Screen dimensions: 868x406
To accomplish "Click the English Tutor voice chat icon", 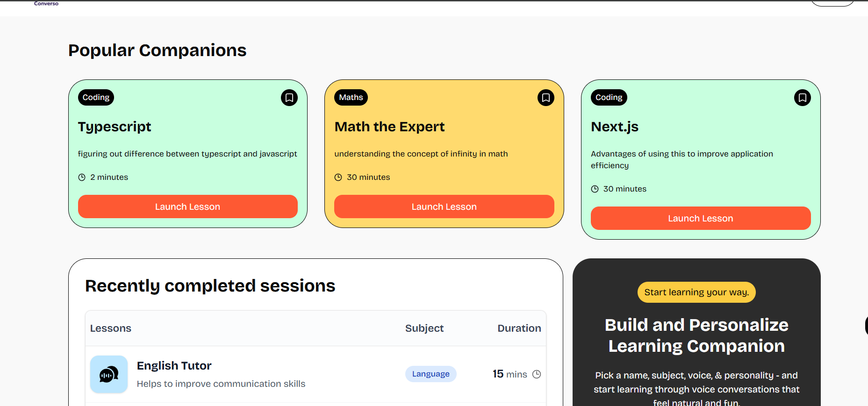I will click(109, 374).
